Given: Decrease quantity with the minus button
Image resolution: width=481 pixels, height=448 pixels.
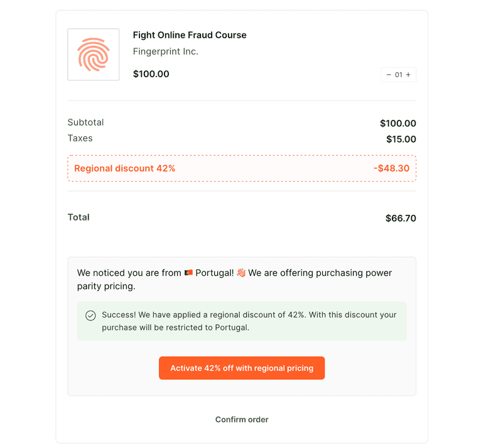Looking at the screenshot, I should 389,75.
